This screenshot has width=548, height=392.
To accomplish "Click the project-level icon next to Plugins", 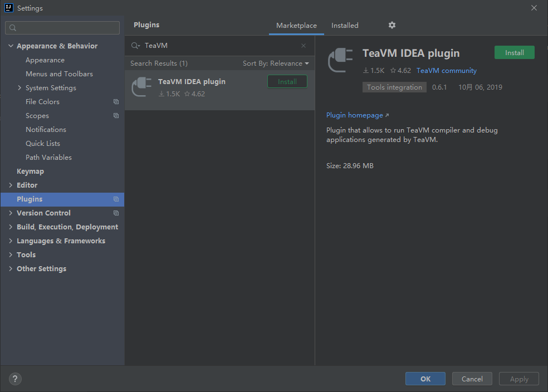I will pyautogui.click(x=116, y=199).
